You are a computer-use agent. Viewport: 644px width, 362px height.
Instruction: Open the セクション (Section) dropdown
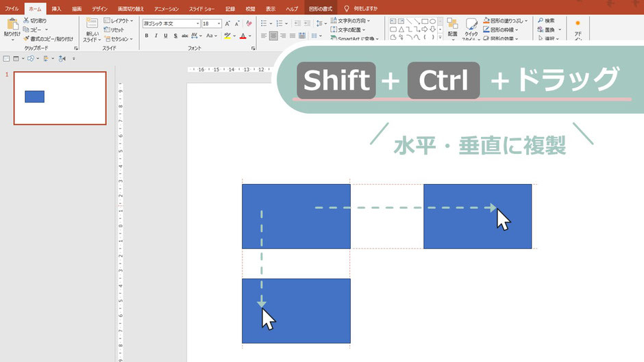tap(119, 39)
